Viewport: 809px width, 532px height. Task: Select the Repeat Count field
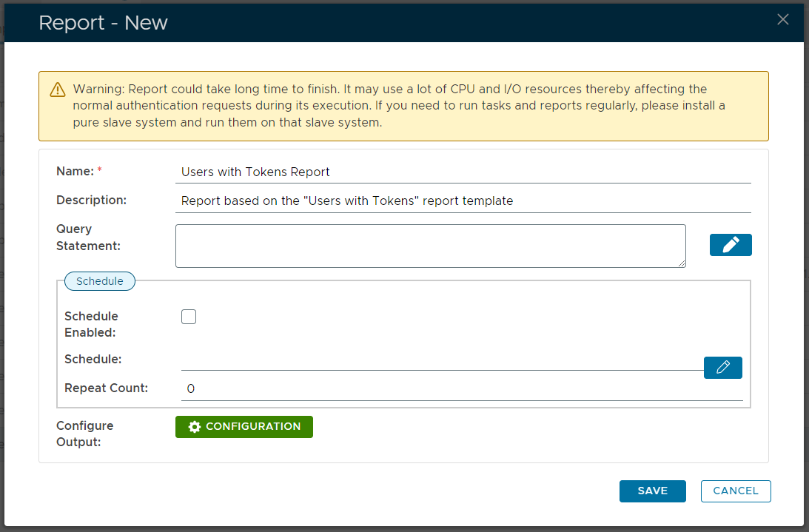coord(461,388)
